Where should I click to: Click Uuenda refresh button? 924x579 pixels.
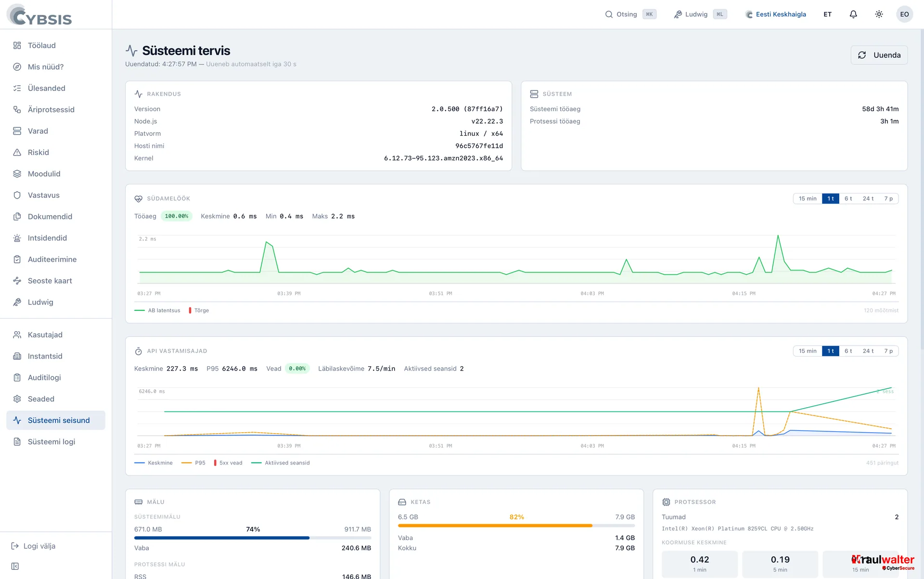[x=879, y=55]
